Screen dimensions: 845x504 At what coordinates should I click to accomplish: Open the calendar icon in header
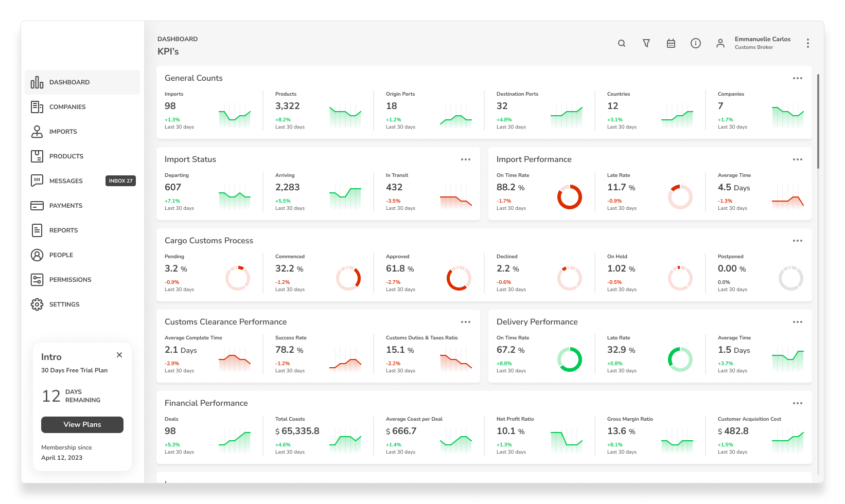(671, 43)
